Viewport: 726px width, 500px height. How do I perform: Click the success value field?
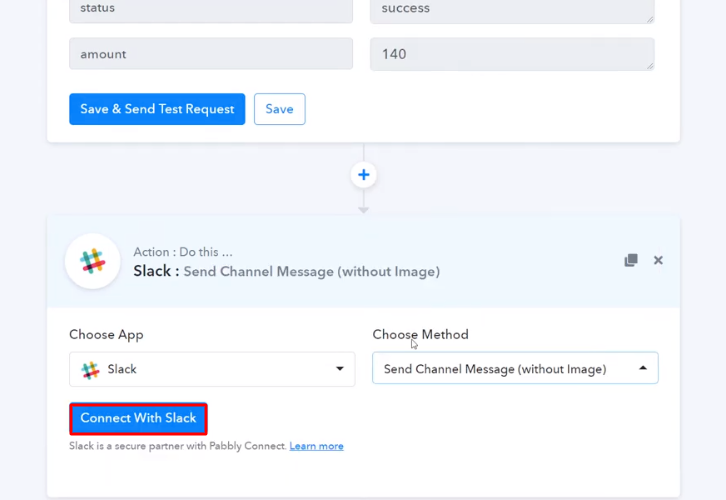[512, 10]
